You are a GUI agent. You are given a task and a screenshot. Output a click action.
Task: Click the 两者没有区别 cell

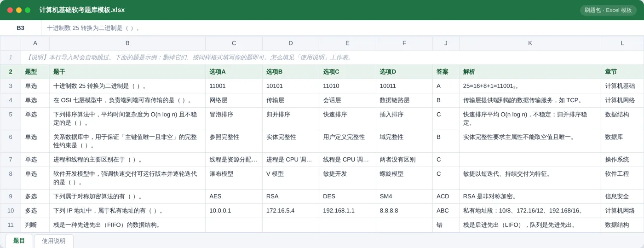pos(404,160)
